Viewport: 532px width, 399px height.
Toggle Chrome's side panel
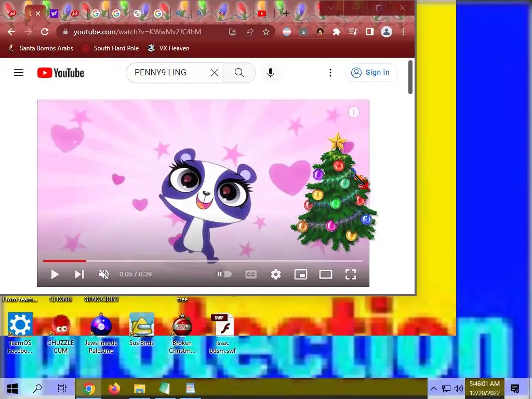click(369, 32)
